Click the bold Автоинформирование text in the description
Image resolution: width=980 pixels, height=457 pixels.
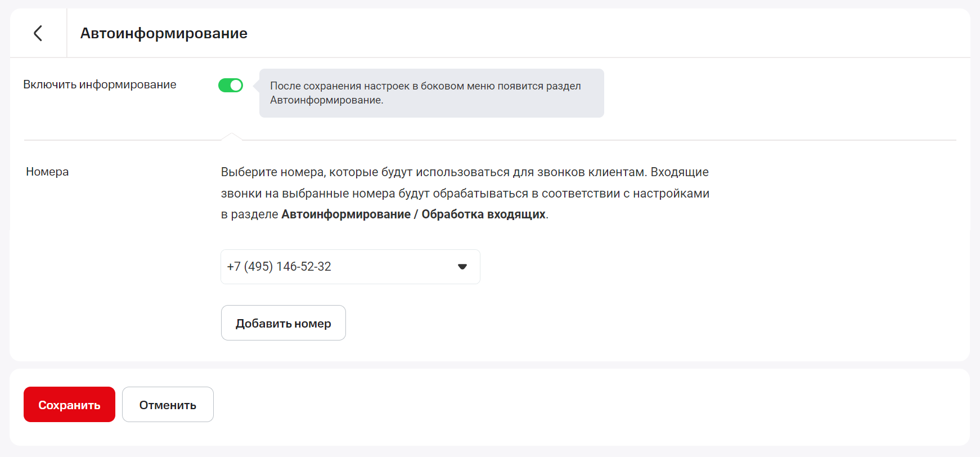(345, 214)
